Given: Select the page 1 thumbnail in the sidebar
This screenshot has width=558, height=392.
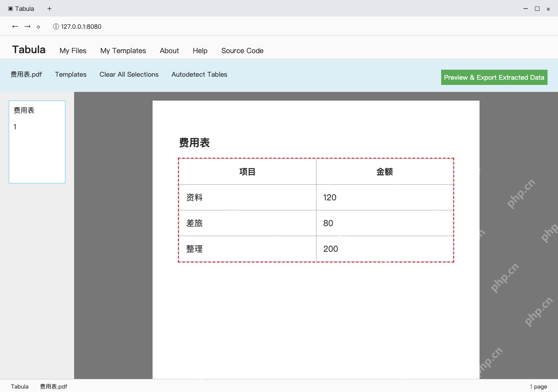Looking at the screenshot, I should point(37,142).
